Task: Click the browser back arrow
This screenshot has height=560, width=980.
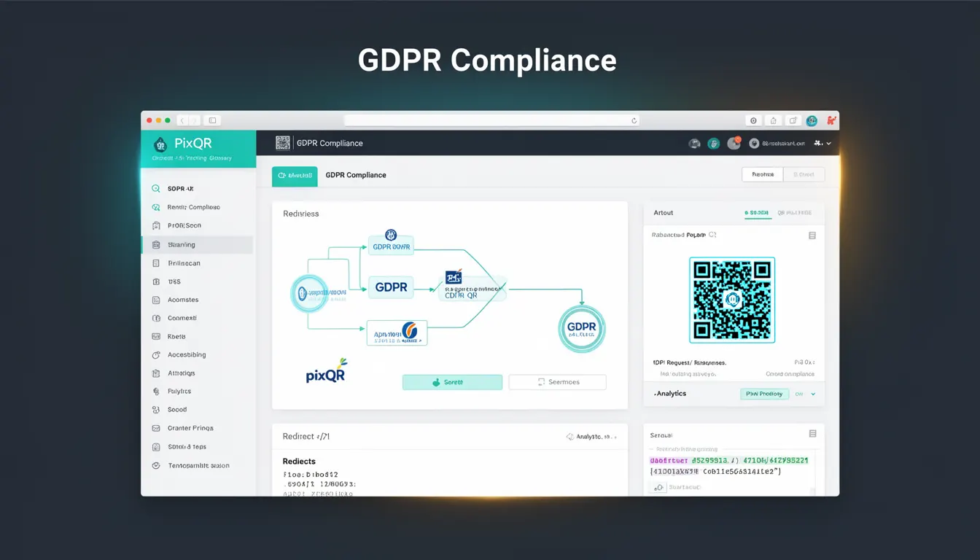Action: pyautogui.click(x=183, y=120)
